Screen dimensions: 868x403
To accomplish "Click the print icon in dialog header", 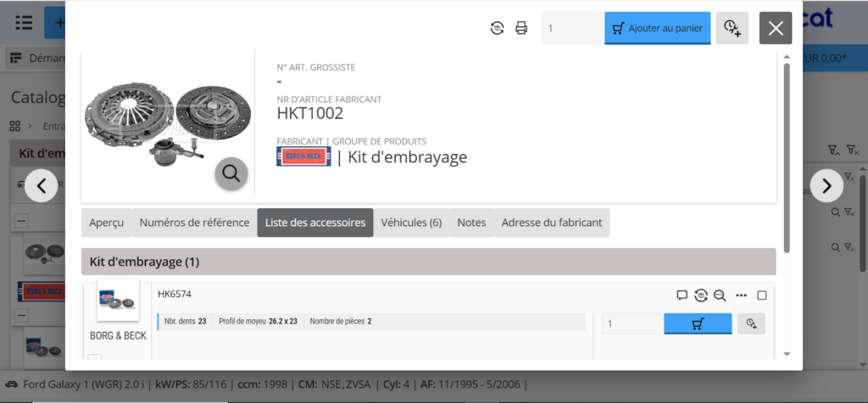I will [x=521, y=28].
